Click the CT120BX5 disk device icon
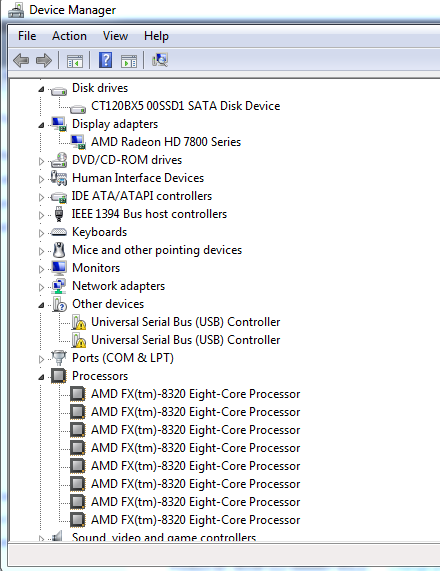The image size is (440, 571). pos(78,109)
